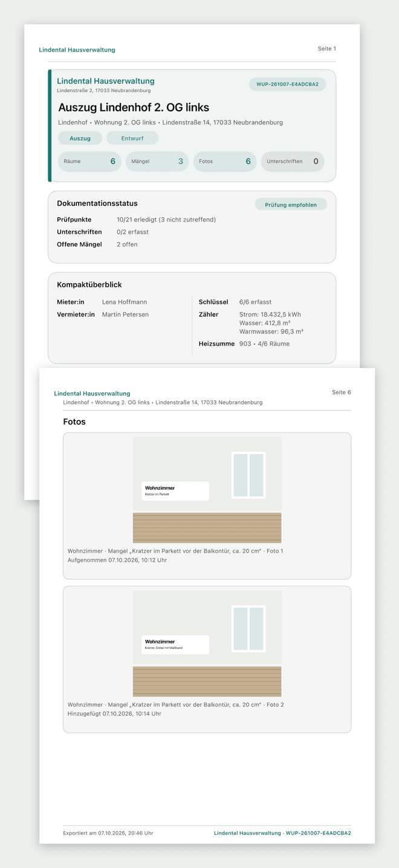This screenshot has width=399, height=868.
Task: Click the Offene Mängel label
Action: coord(79,245)
